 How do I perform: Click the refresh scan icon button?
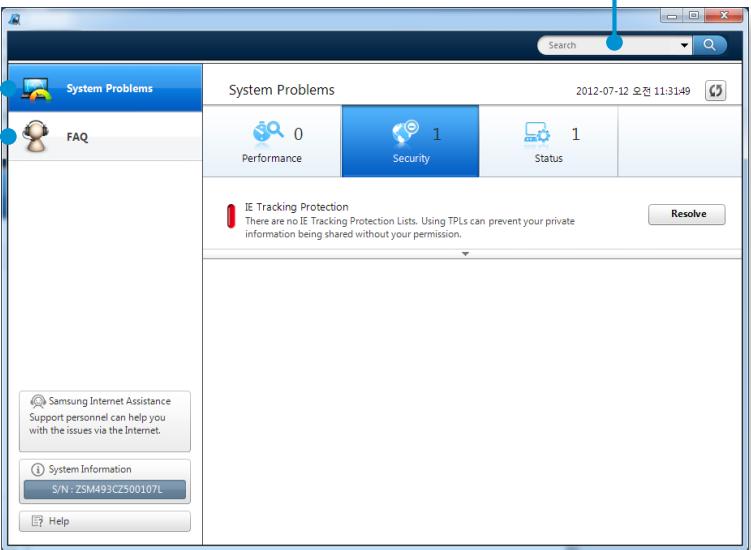(x=715, y=91)
